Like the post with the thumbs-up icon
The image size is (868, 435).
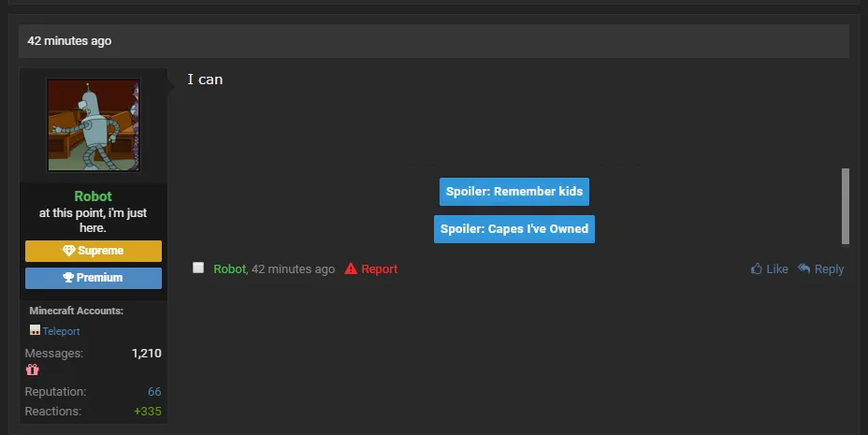pos(757,269)
